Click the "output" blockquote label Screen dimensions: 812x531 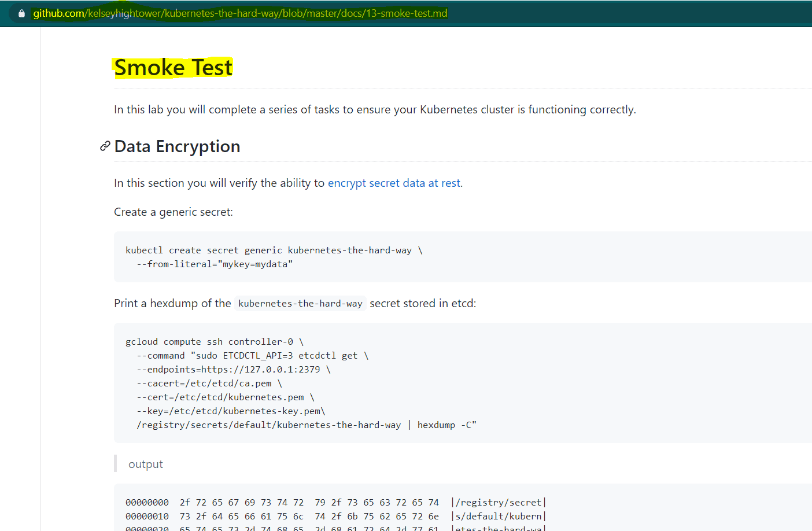(x=145, y=463)
